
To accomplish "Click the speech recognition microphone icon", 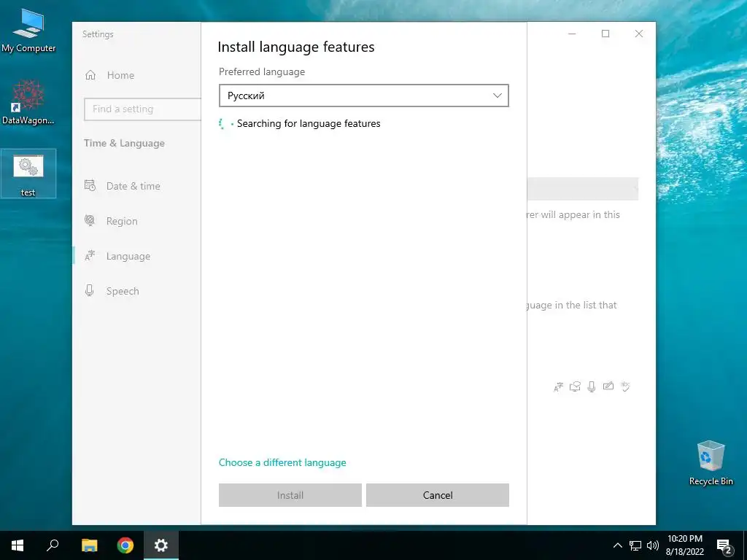I will (591, 386).
